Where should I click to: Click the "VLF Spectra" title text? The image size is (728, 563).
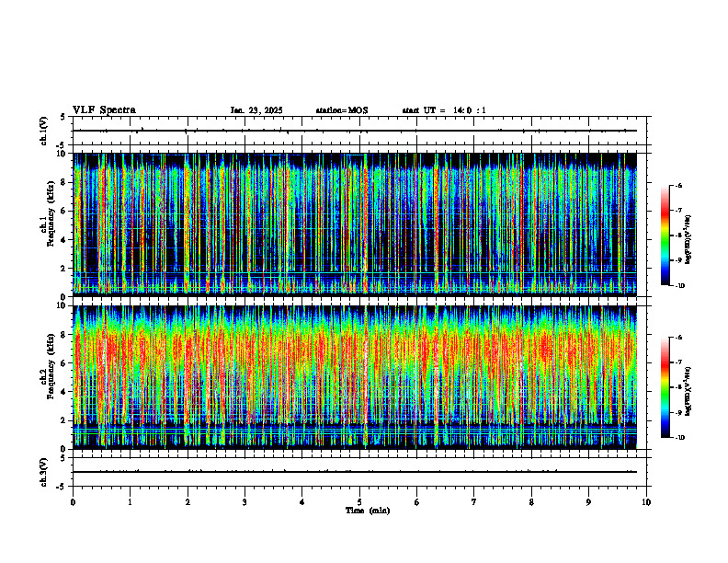pyautogui.click(x=104, y=110)
